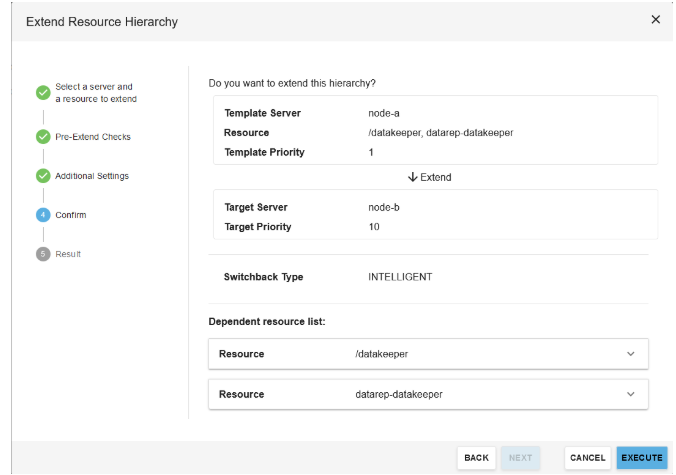Click the gray step 5 Result circle
This screenshot has height=475, width=676.
point(43,254)
